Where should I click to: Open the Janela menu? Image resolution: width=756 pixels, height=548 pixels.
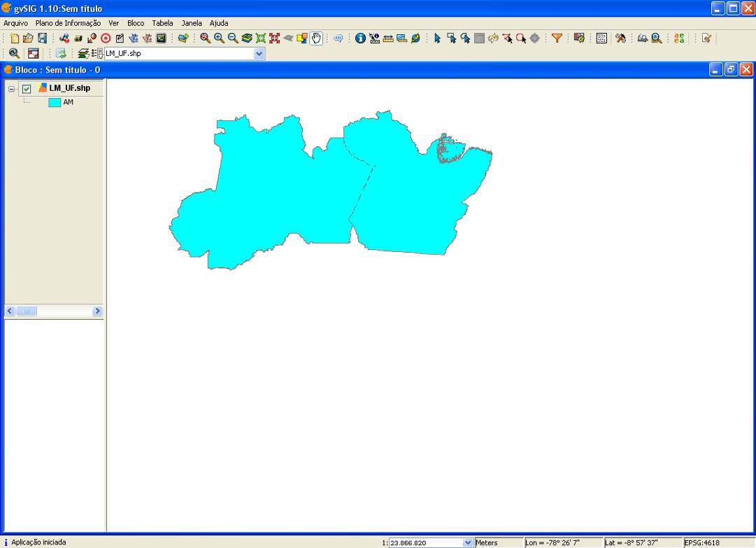pos(192,23)
